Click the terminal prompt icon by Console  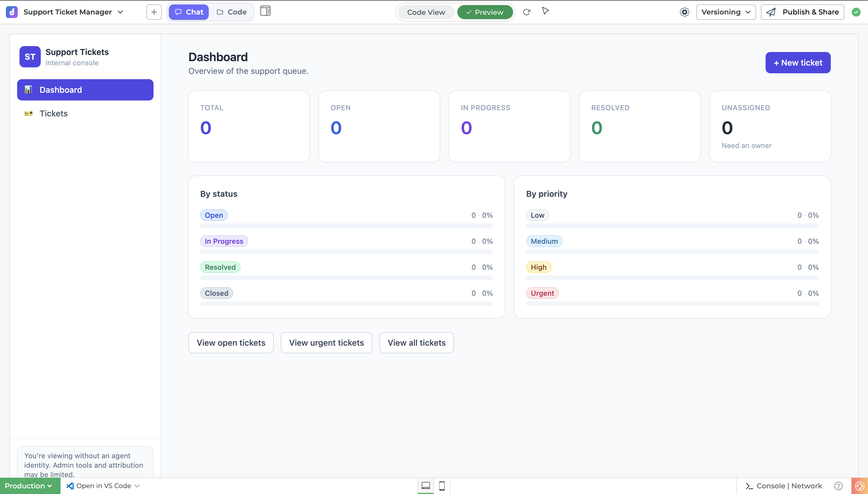coord(749,487)
